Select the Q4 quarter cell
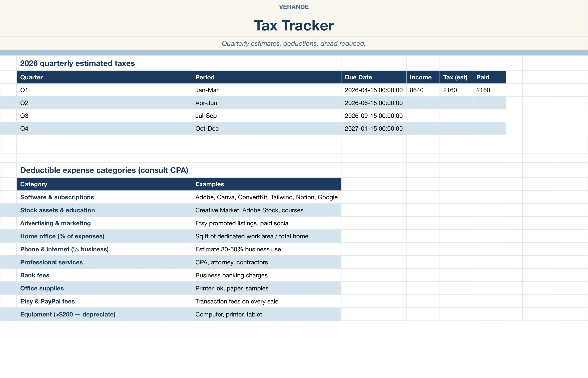The image size is (588, 378). click(104, 128)
